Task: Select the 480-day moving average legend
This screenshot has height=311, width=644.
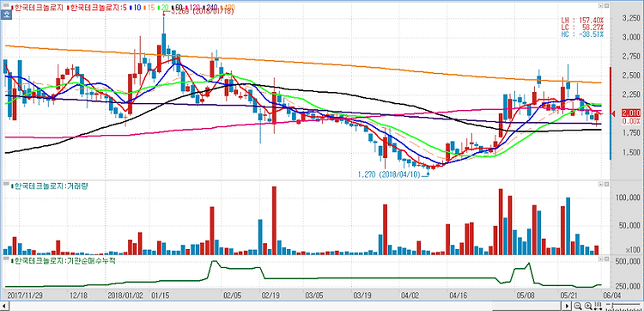Action: click(228, 8)
